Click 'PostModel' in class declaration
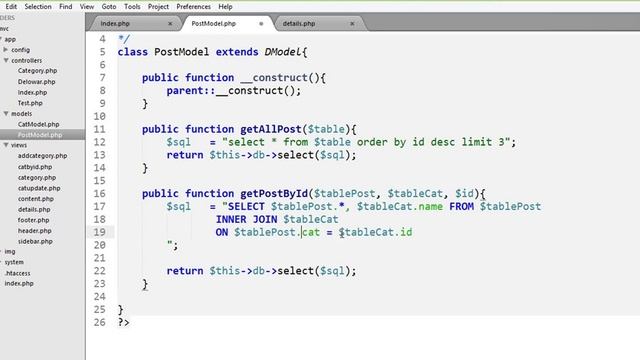 pyautogui.click(x=182, y=52)
